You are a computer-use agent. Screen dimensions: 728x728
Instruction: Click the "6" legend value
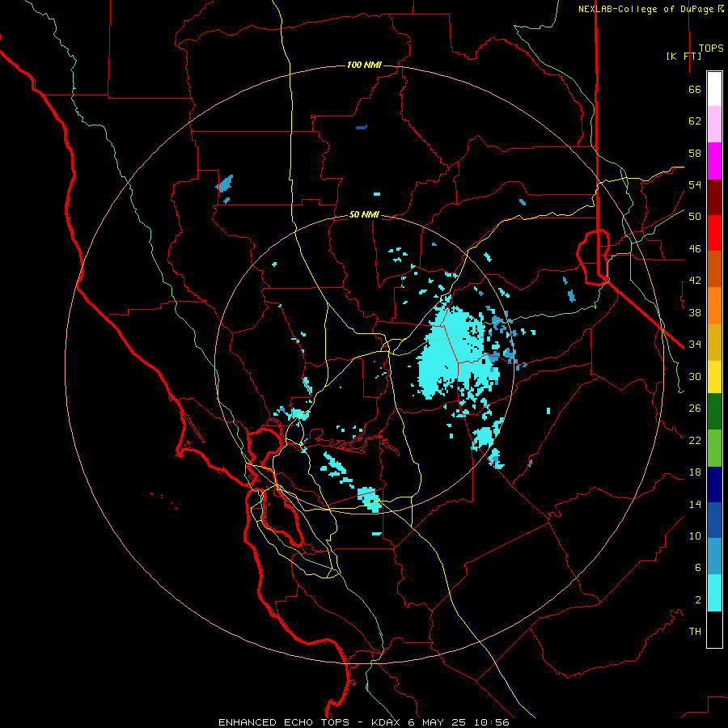coord(698,568)
